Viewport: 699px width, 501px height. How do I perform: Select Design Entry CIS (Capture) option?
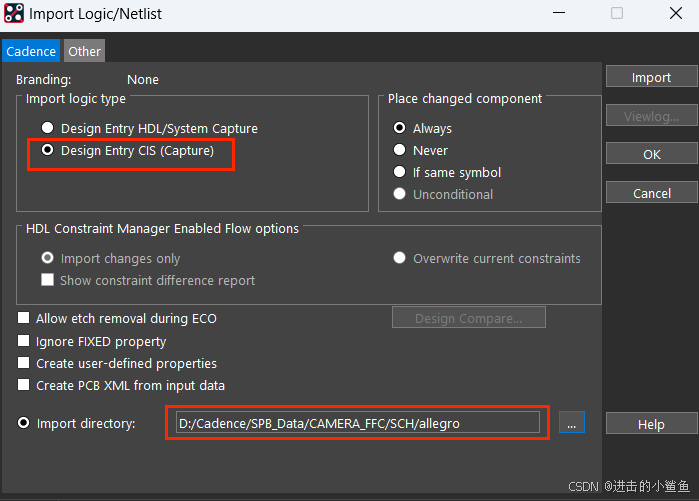coord(47,150)
